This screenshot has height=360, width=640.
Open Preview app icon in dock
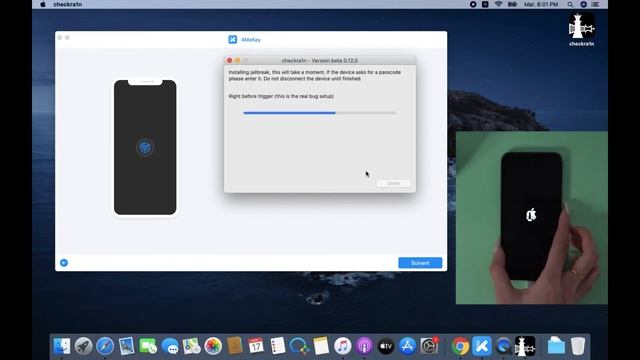click(x=127, y=346)
